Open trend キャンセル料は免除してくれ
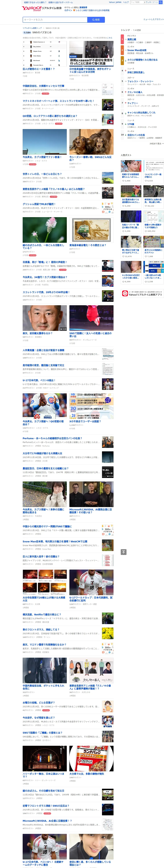164x868 pixels. [x=141, y=113]
